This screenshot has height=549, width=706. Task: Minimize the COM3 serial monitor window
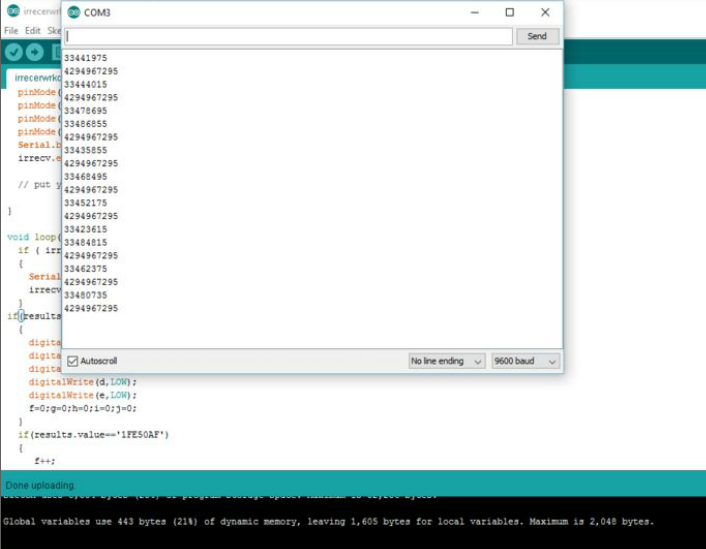475,12
